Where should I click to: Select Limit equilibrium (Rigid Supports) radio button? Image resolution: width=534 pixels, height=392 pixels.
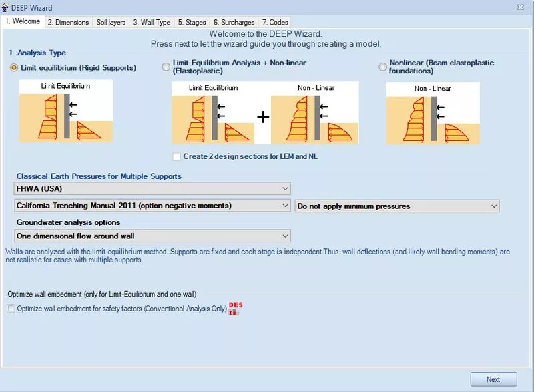tap(14, 67)
